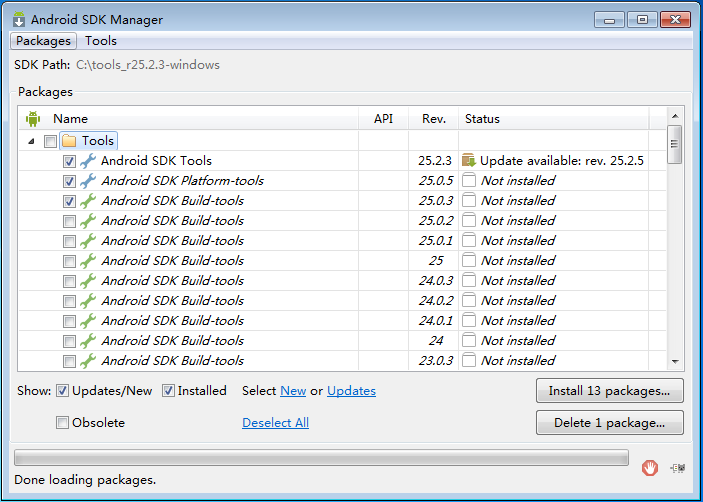
Task: Collapse the Tools tree group
Action: click(x=32, y=141)
